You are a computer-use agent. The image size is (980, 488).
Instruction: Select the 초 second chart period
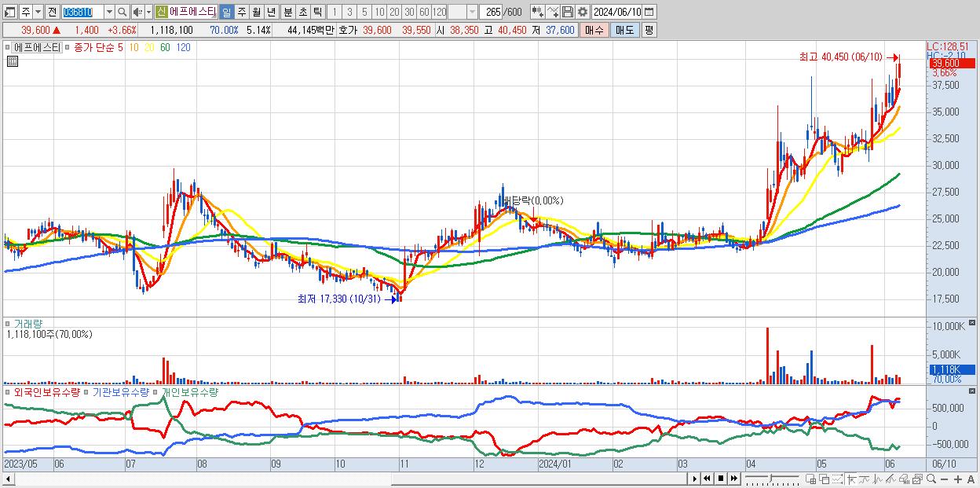(302, 12)
